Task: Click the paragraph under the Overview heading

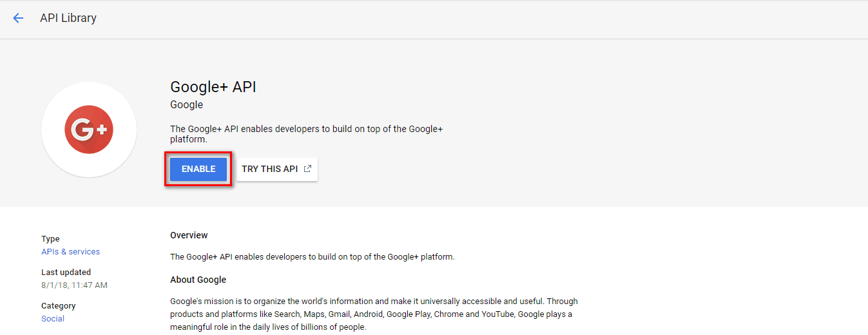Action: point(313,257)
